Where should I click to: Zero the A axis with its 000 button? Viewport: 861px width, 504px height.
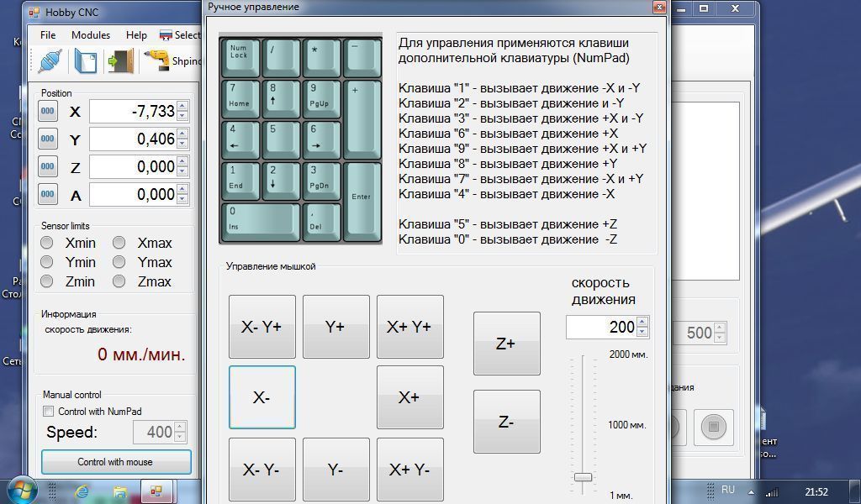click(48, 193)
